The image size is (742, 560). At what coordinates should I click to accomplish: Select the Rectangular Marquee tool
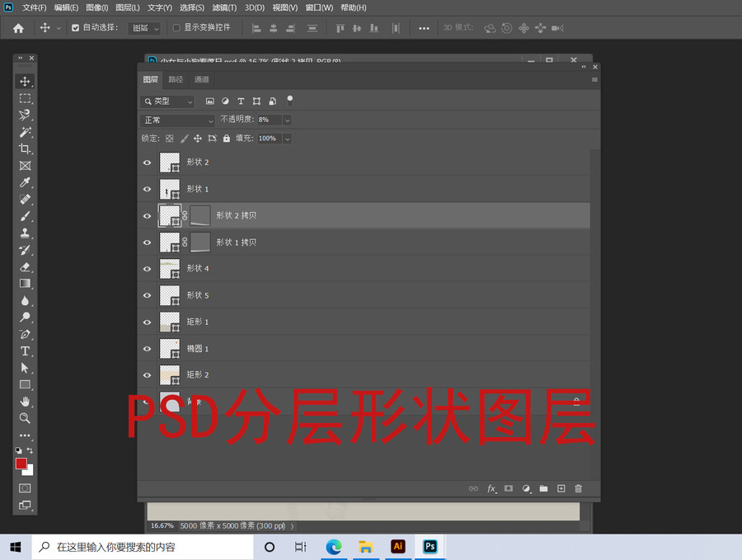click(x=25, y=98)
